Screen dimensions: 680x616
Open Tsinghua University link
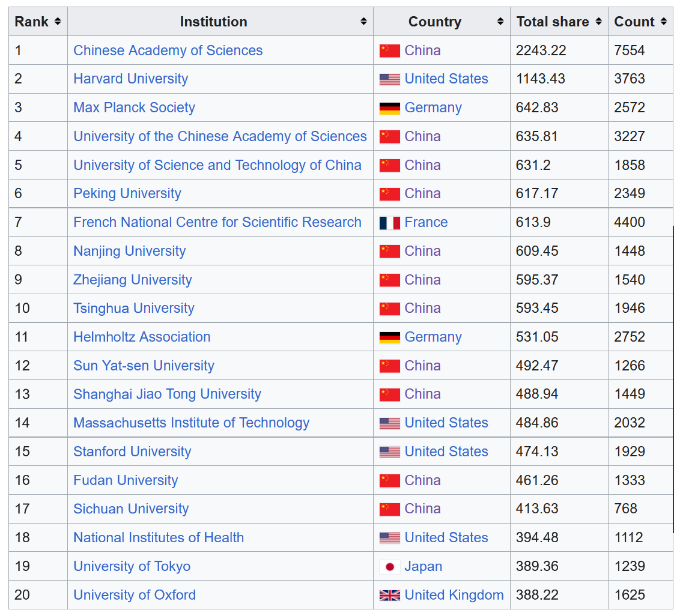[133, 308]
